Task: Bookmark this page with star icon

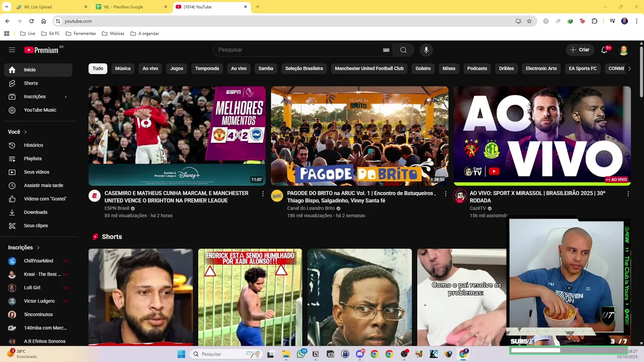Action: pos(529,21)
